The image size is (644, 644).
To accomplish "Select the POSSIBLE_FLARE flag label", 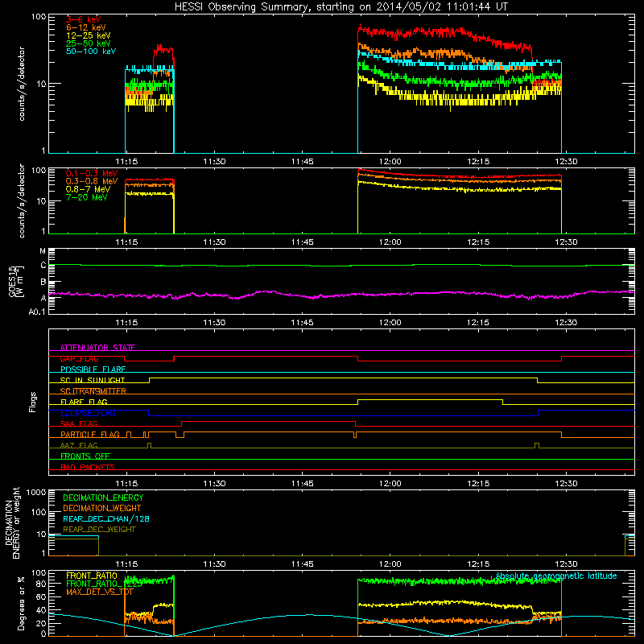I will pyautogui.click(x=93, y=369).
